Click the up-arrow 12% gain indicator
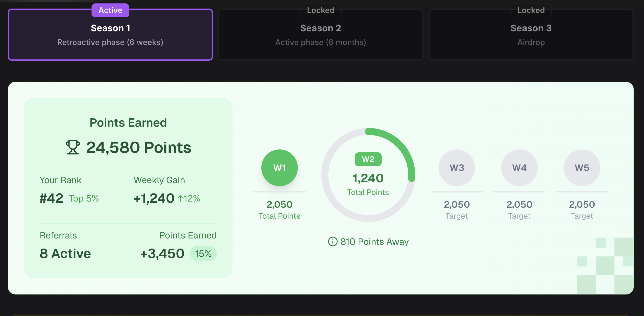The image size is (644, 316). (189, 199)
